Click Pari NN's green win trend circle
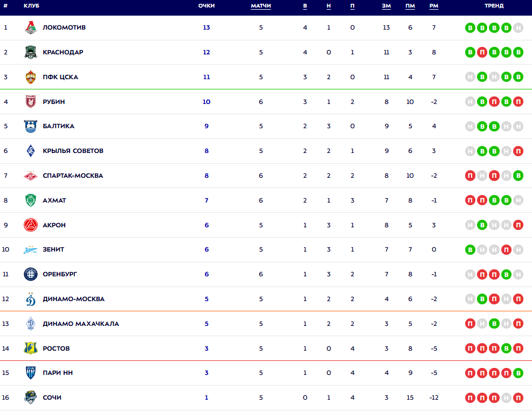Viewport: 532px width, 411px height. pos(518,373)
